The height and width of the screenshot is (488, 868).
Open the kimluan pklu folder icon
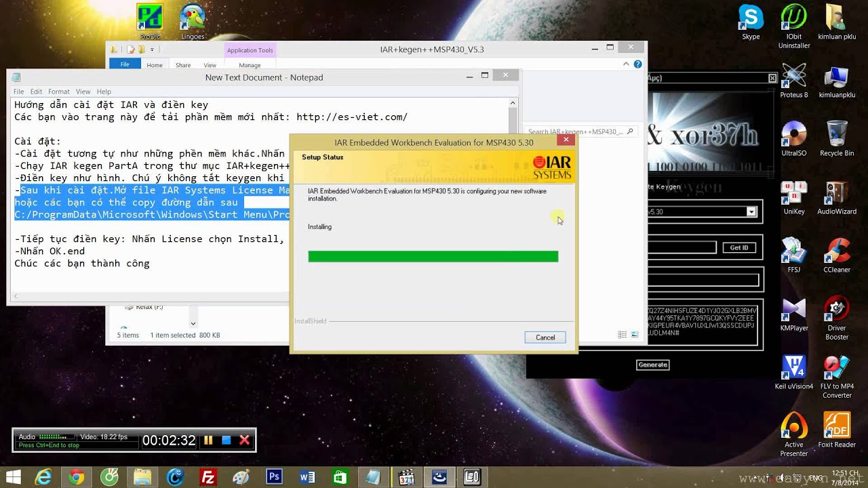click(x=837, y=22)
